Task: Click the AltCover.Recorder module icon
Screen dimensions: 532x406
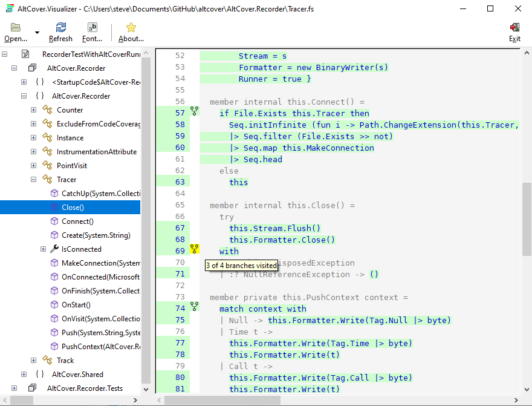Action: coord(32,68)
